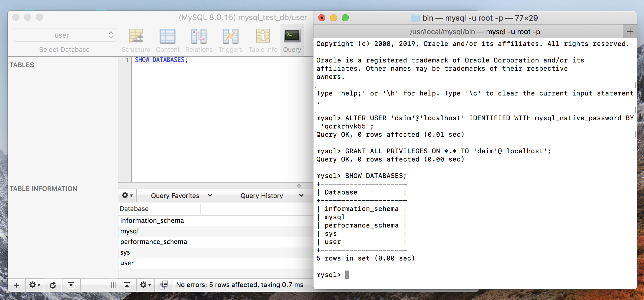The image size is (644, 300).
Task: Expand the Query History dropdown
Action: 272,196
